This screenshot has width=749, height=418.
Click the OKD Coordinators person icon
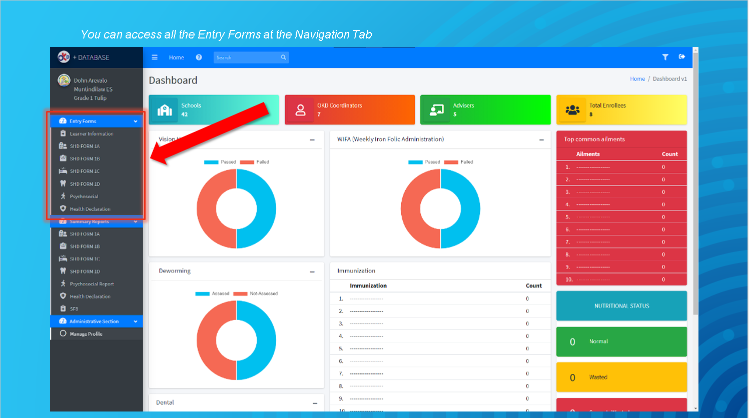(x=301, y=109)
